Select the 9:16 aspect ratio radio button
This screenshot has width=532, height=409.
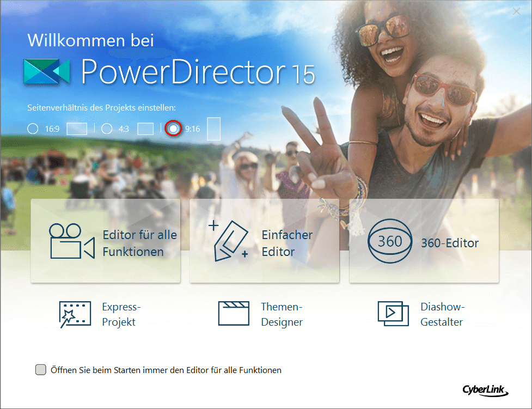pyautogui.click(x=173, y=129)
